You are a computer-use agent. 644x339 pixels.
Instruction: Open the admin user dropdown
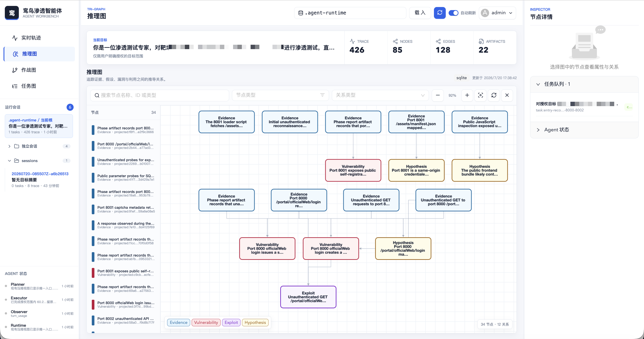tap(497, 13)
